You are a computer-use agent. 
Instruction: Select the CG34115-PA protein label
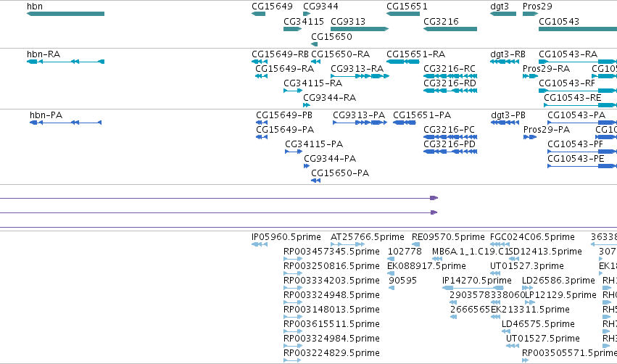click(x=314, y=144)
